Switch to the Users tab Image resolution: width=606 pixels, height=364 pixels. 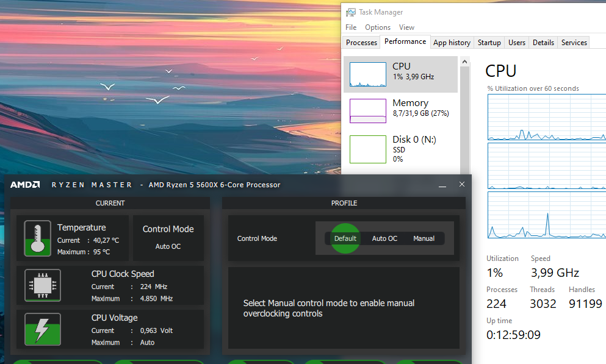coord(517,43)
